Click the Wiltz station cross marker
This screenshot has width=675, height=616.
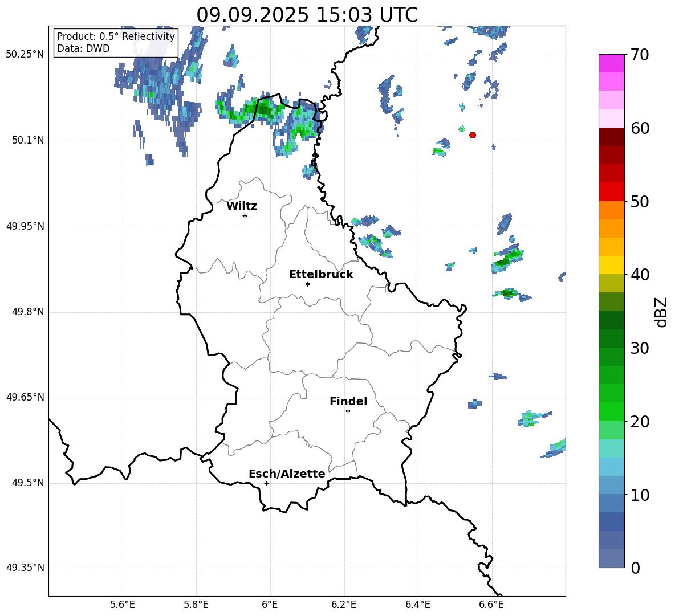click(245, 215)
